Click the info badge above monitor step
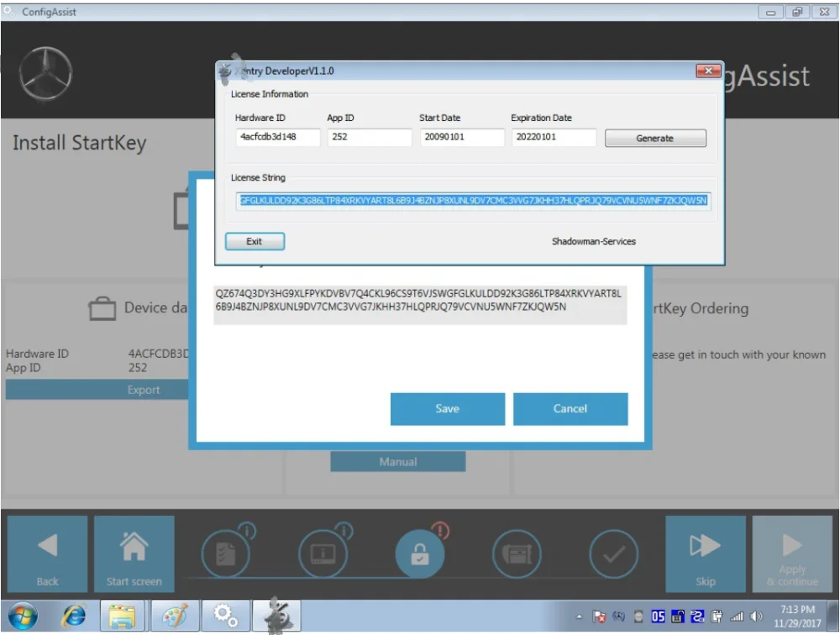 tap(344, 531)
